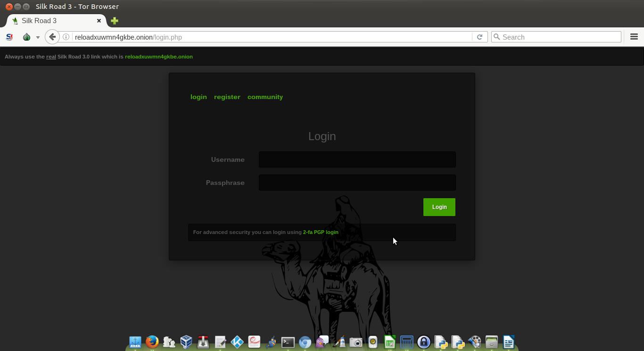Click the browser Search box
This screenshot has height=351, width=644.
pos(556,37)
